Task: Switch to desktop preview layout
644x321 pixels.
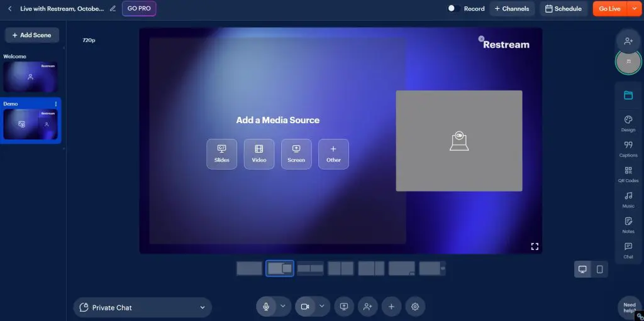Action: [582, 269]
